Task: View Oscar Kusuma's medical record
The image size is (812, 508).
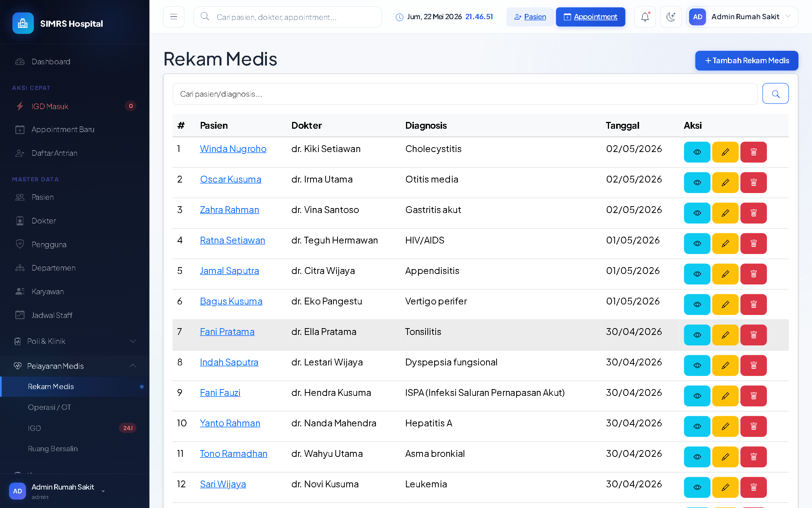Action: point(697,183)
